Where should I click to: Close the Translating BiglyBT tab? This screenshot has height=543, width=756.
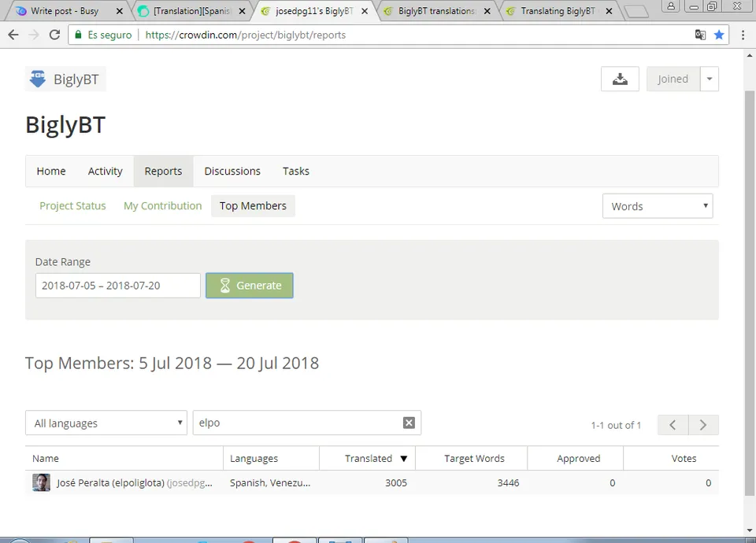point(609,10)
